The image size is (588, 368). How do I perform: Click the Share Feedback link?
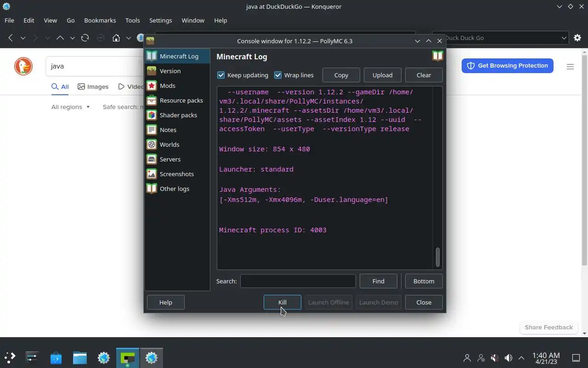548,327
